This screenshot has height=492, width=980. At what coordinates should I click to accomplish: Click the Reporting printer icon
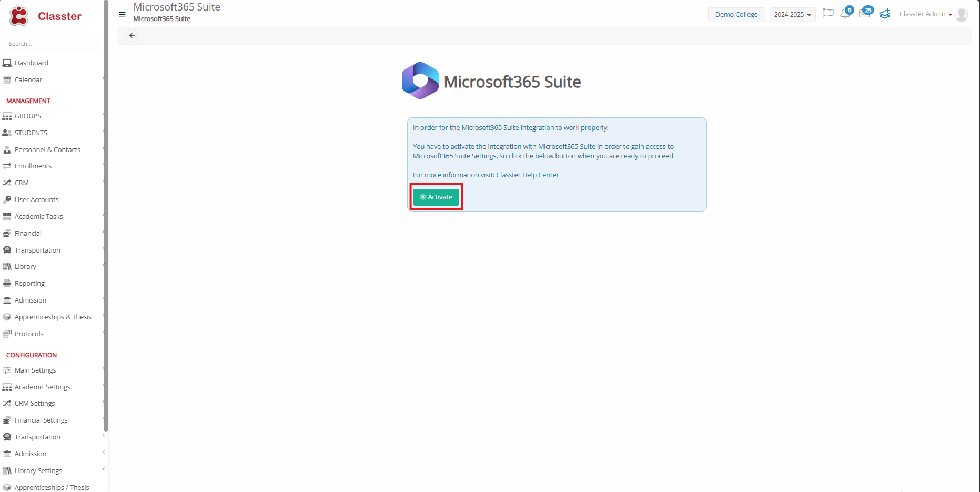(x=7, y=284)
